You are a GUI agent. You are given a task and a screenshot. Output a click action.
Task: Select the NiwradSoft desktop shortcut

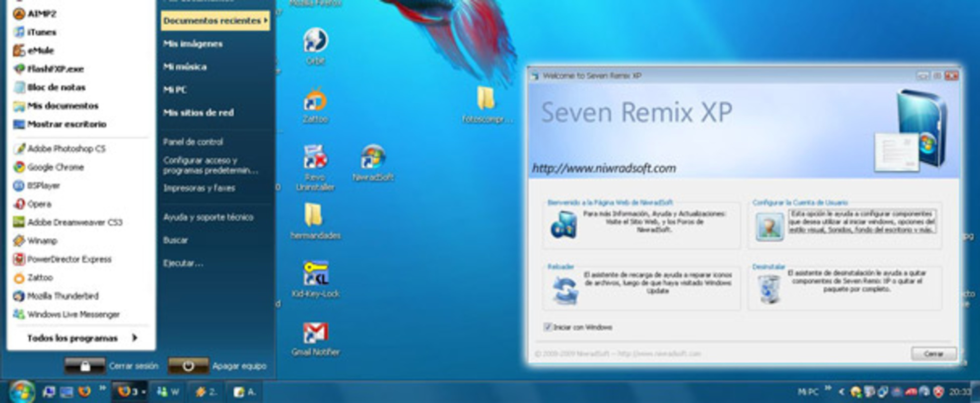tap(373, 163)
